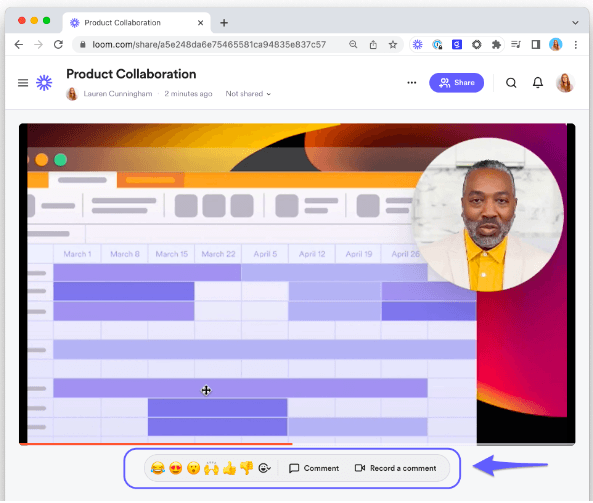593x503 pixels.
Task: React with the thumbs down emoji
Action: (x=247, y=468)
